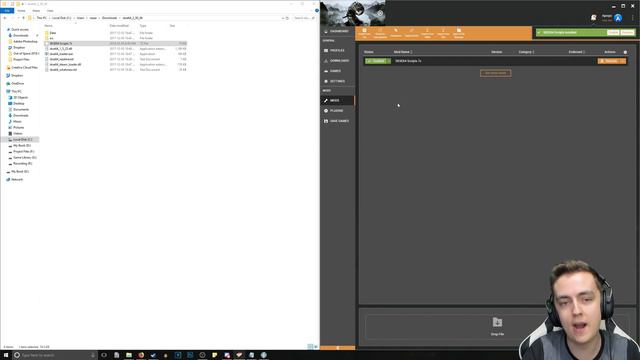This screenshot has width=640, height=360.
Task: Open the address bar history dropdown
Action: 283,18
